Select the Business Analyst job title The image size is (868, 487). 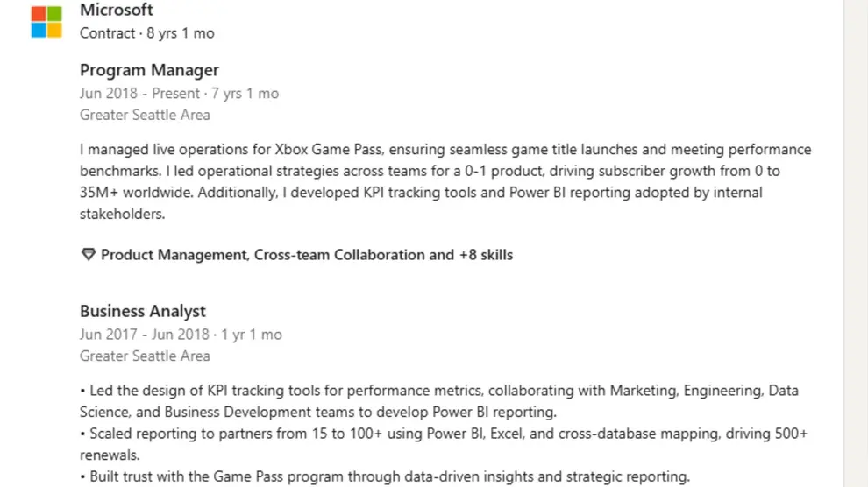143,311
